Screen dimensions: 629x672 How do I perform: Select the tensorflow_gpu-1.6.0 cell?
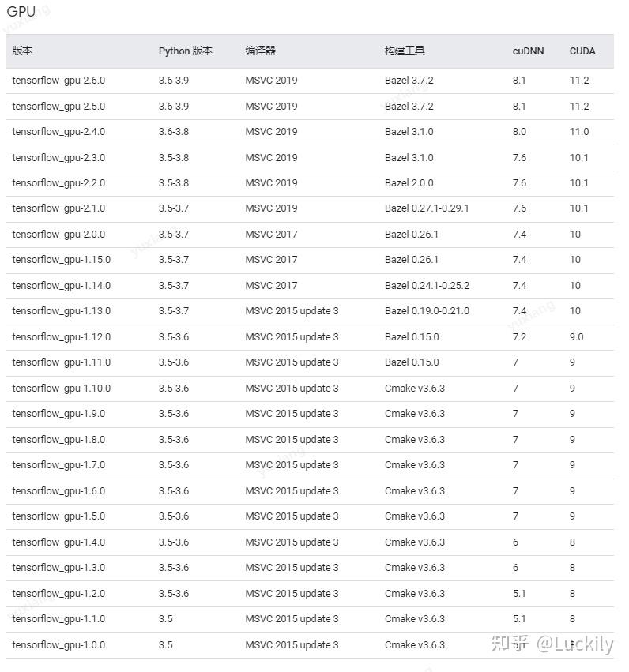pyautogui.click(x=58, y=491)
